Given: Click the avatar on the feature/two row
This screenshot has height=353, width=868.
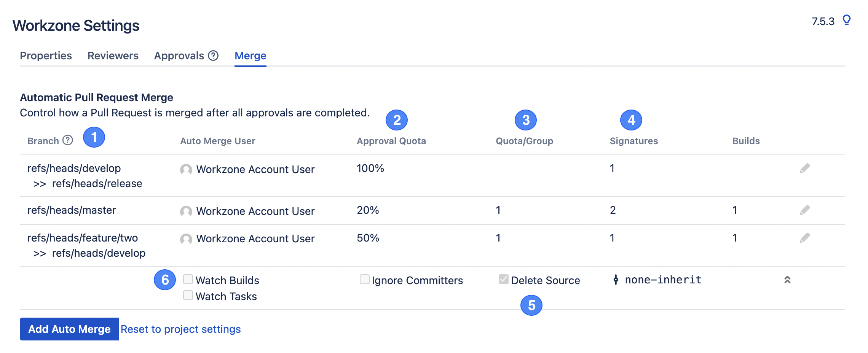Looking at the screenshot, I should pyautogui.click(x=186, y=239).
